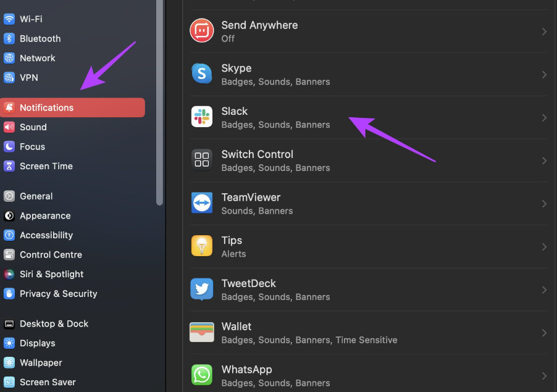This screenshot has height=392, width=557.
Task: Select TweetDeck app name text
Action: tap(249, 283)
